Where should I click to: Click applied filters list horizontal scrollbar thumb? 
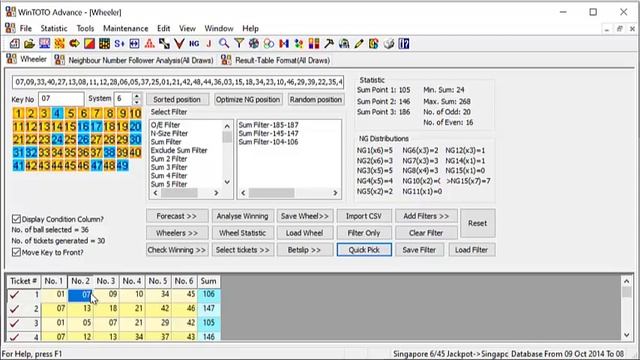point(271,193)
